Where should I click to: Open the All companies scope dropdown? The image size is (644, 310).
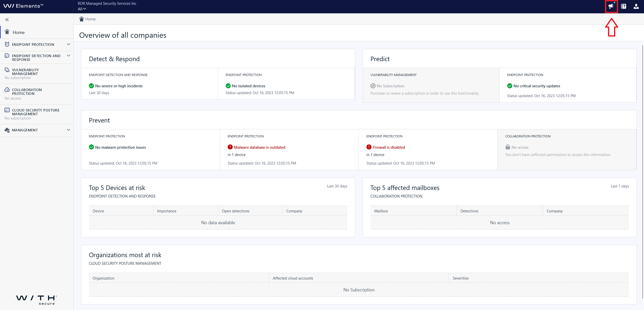[x=82, y=9]
